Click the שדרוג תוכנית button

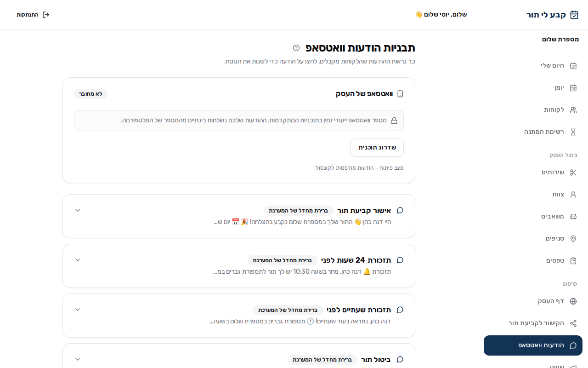377,148
